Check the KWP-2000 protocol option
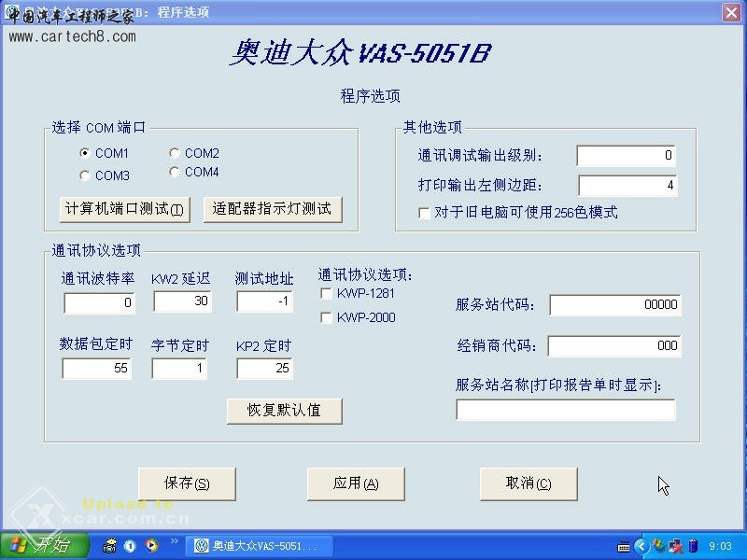Screen dimensions: 747x560 326,317
